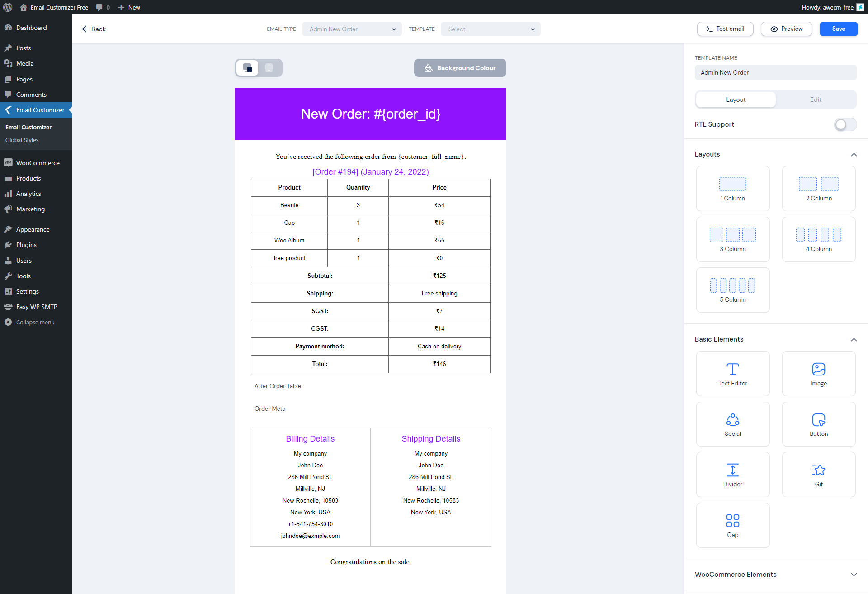Select the After Order Table placeholder

click(x=278, y=386)
